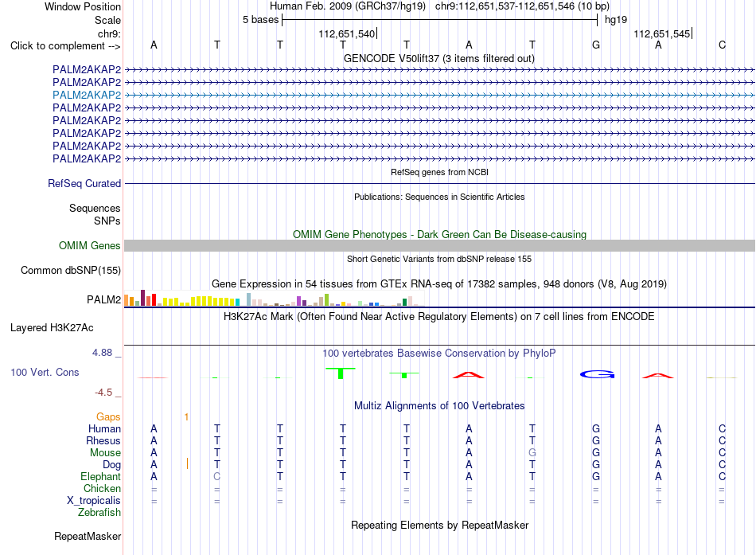Open 'Publications: Sequences in Scientific Articles' title
The image size is (756, 555).
(x=439, y=197)
